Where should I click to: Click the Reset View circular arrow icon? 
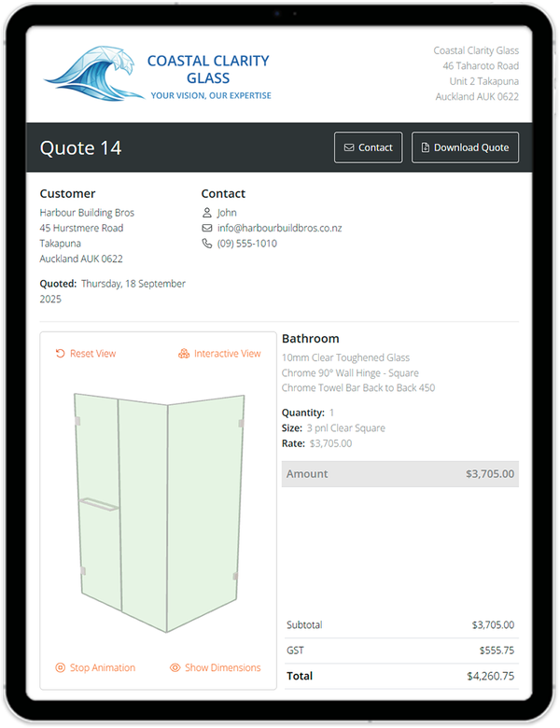click(61, 354)
